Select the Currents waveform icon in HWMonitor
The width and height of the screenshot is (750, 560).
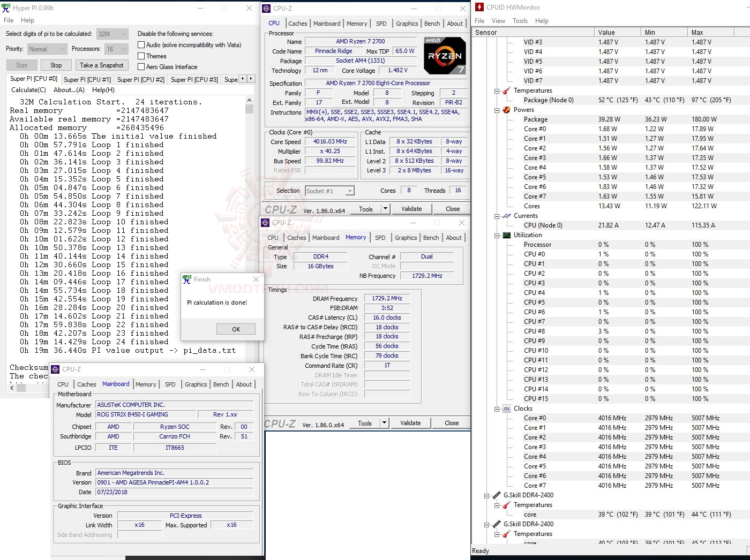(506, 216)
